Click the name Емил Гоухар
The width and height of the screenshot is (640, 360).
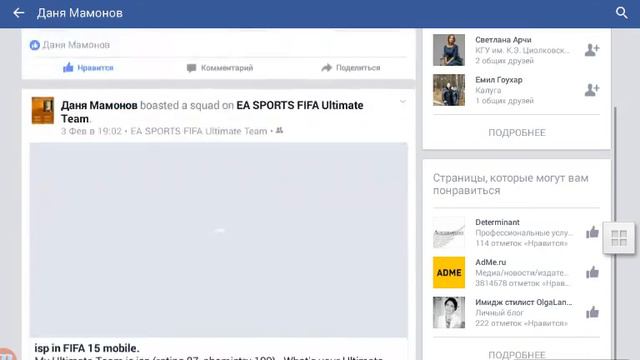(499, 80)
